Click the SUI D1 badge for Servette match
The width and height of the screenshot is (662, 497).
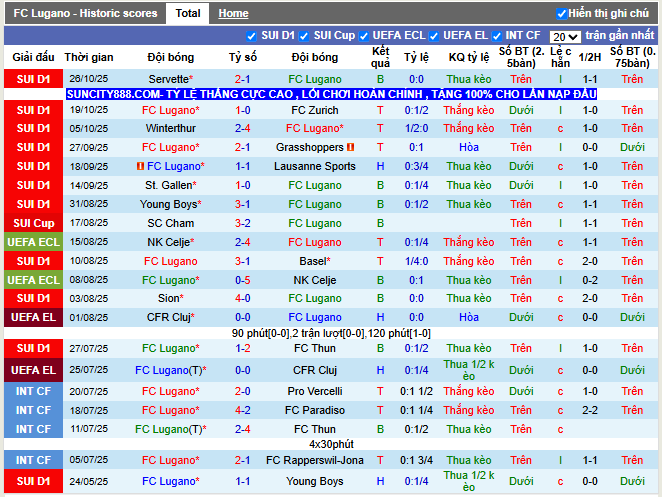tap(33, 79)
